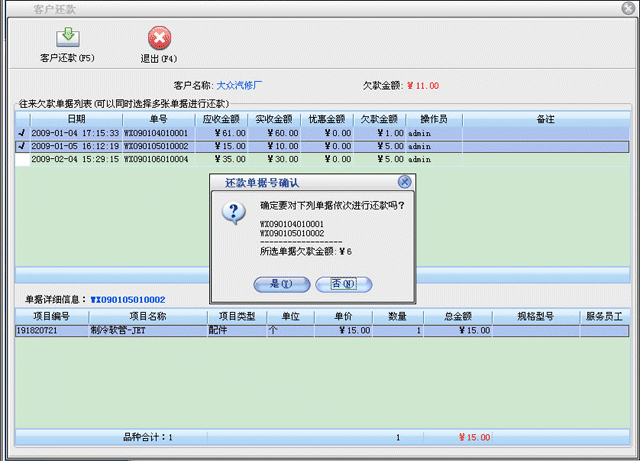The image size is (640, 461).
Task: Select the customer name 大众汽修厂
Action: pyautogui.click(x=246, y=86)
